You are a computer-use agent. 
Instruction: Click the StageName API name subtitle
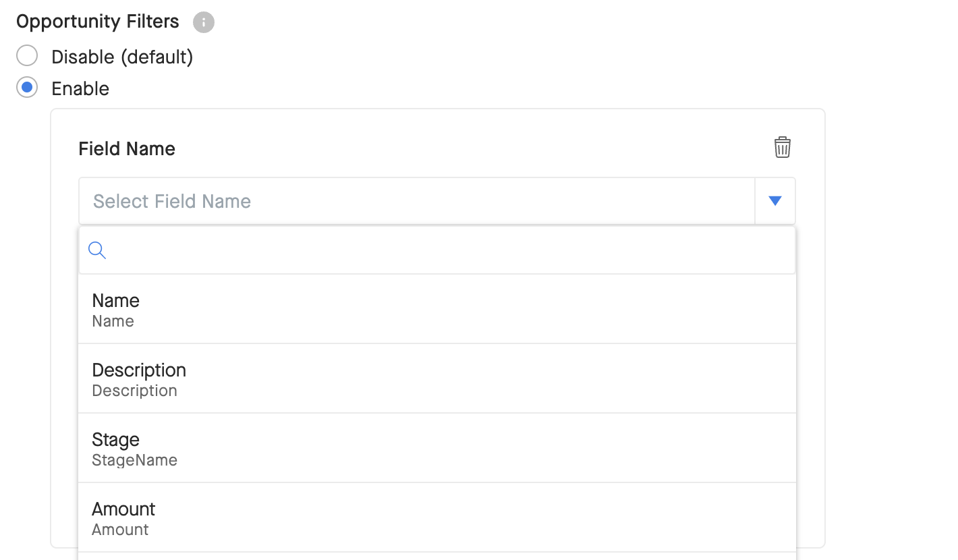(135, 460)
